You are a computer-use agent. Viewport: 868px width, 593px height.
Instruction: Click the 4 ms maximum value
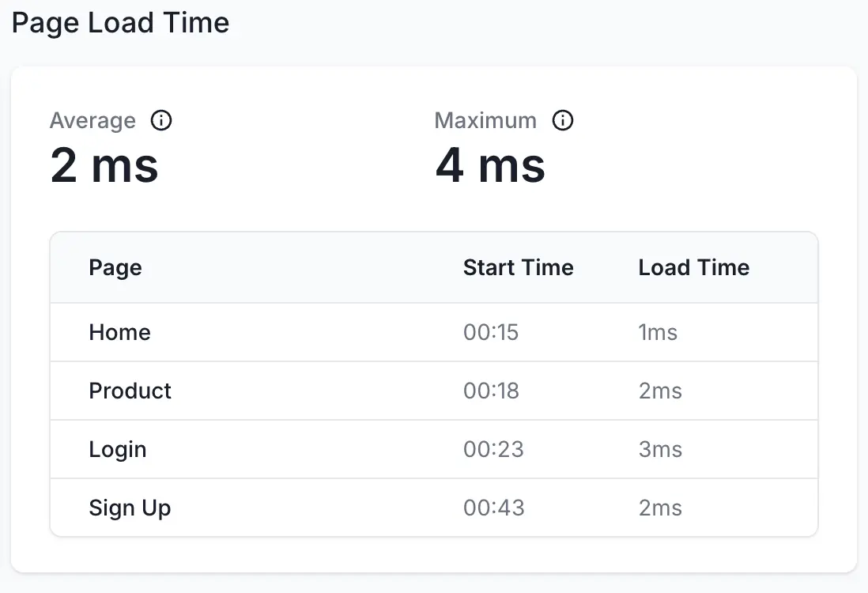coord(490,165)
